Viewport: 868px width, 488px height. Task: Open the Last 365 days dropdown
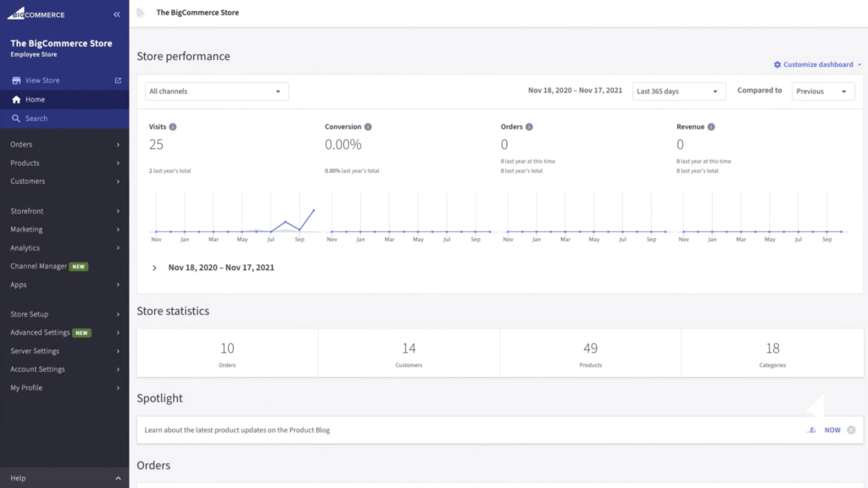point(679,91)
